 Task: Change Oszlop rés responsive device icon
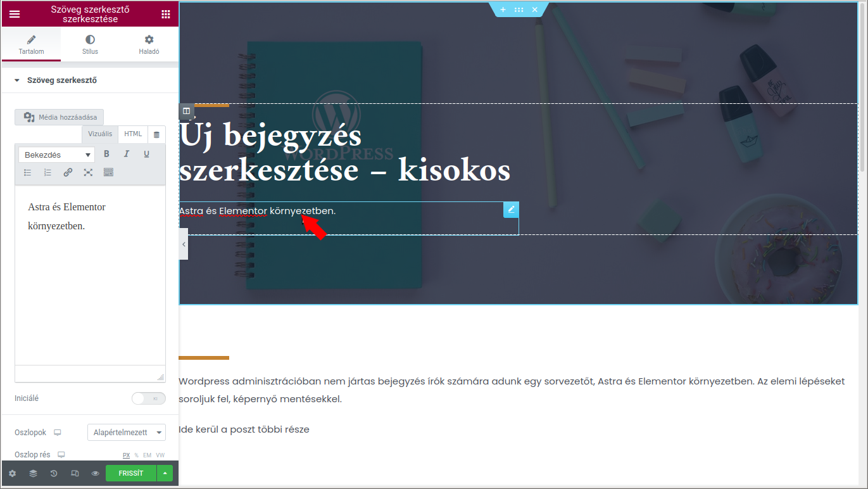(x=61, y=455)
